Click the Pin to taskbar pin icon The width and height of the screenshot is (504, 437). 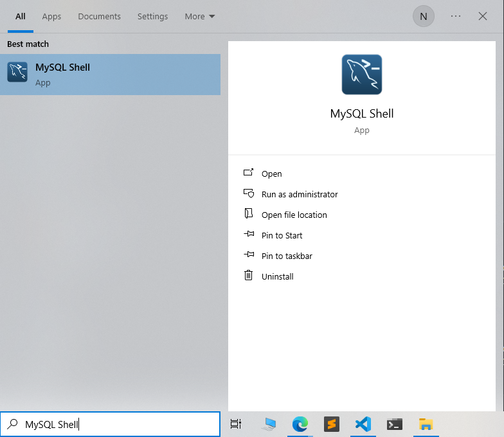click(249, 254)
